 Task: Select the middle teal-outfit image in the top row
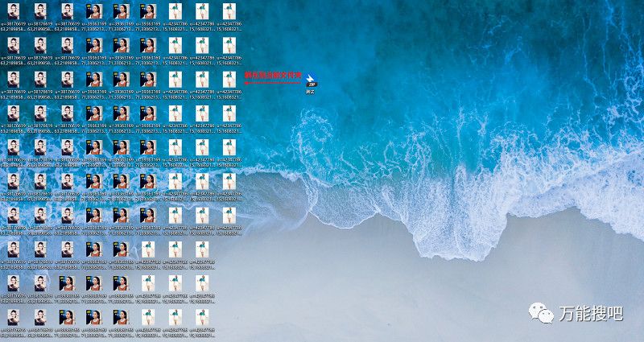[202, 10]
